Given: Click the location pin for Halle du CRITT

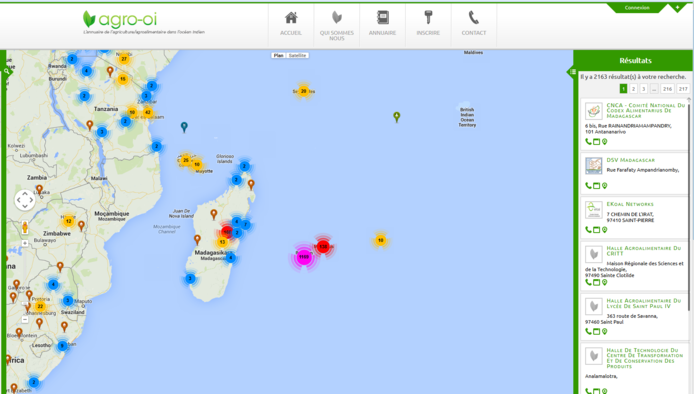Looking at the screenshot, I should [604, 282].
